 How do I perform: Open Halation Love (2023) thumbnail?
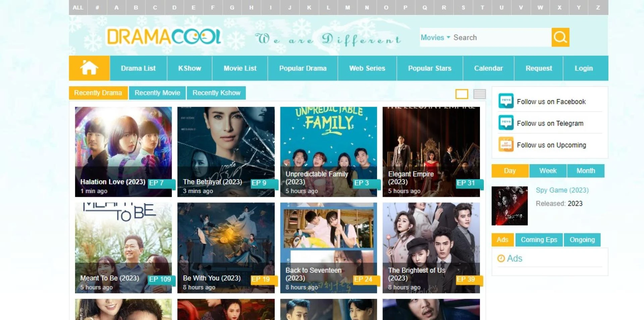(123, 152)
